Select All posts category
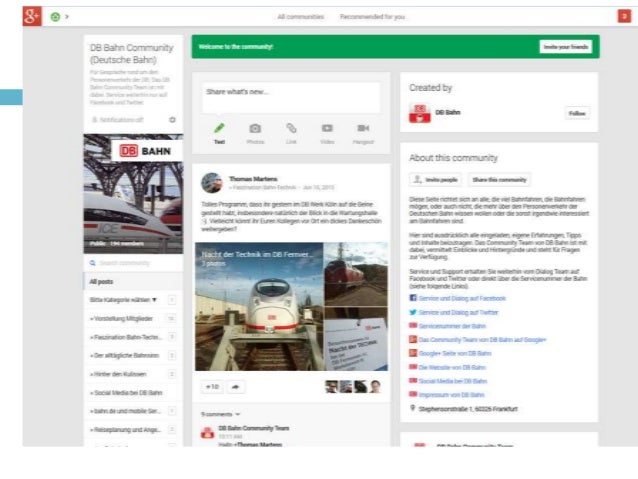This screenshot has height=479, width=638. [x=133, y=282]
